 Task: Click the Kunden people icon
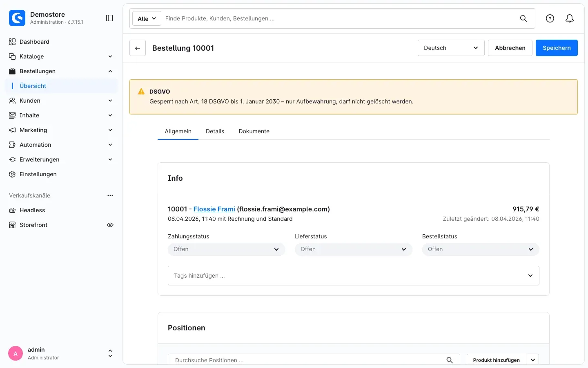pyautogui.click(x=12, y=101)
